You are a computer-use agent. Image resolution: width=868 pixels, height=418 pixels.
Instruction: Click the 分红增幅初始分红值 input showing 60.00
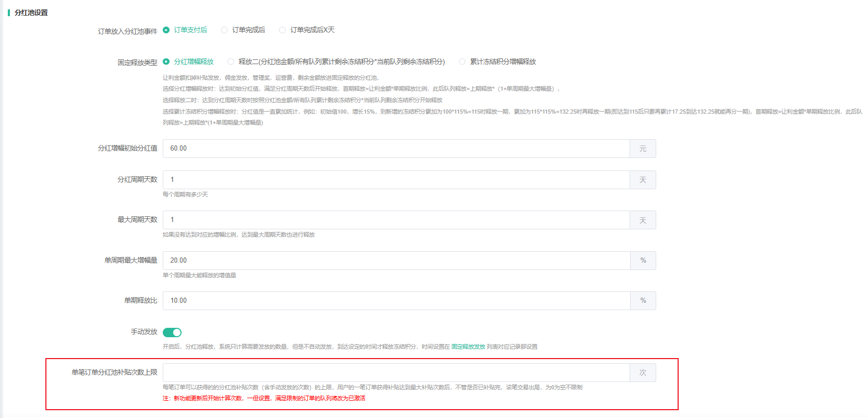click(396, 149)
